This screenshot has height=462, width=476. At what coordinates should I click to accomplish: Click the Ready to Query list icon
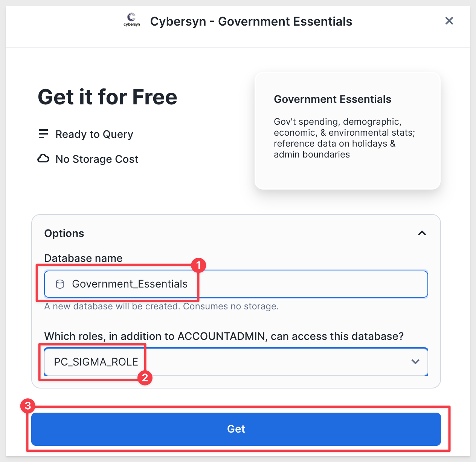pyautogui.click(x=43, y=134)
